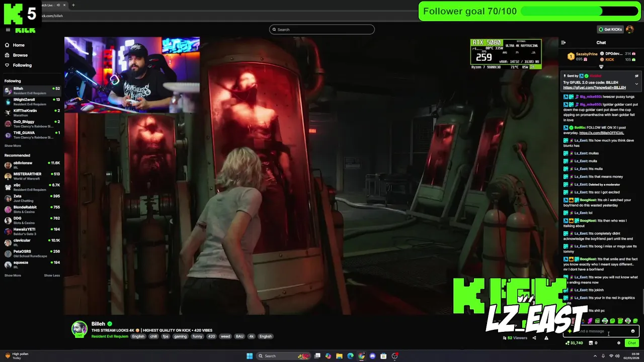View 31,740 channel points balance
The width and height of the screenshot is (644, 362).
[x=574, y=343]
